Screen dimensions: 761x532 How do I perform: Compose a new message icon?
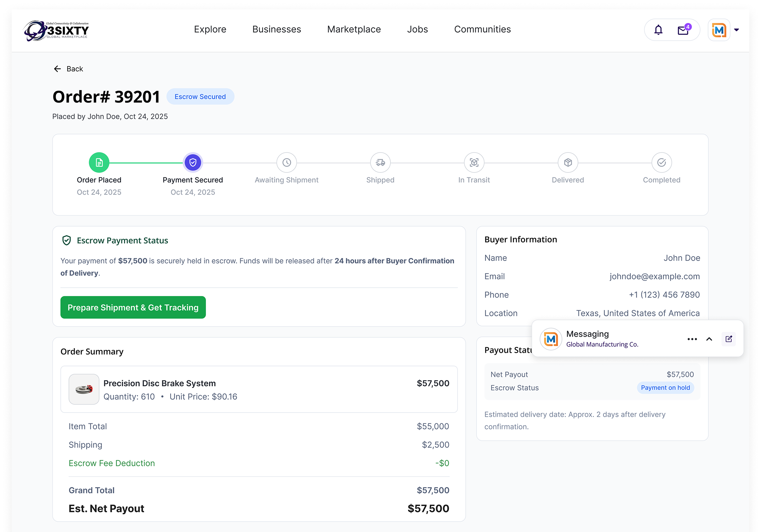coord(729,339)
